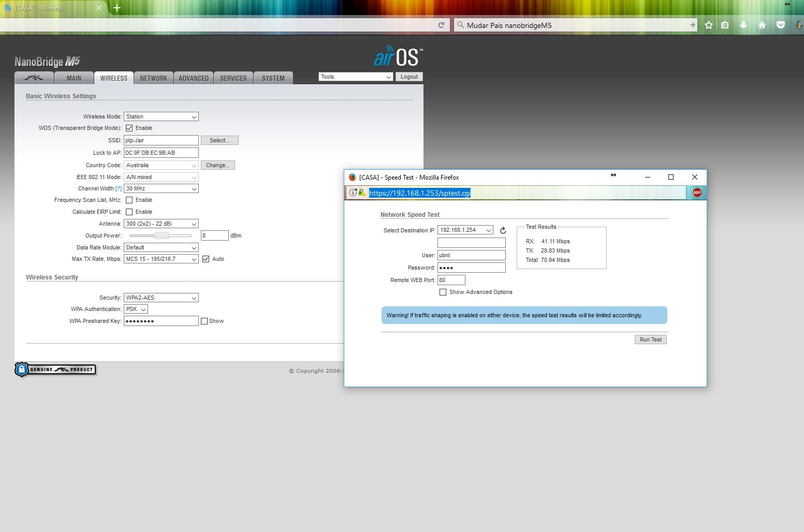
Task: Open the Data Rate Module dropdown
Action: coord(161,247)
